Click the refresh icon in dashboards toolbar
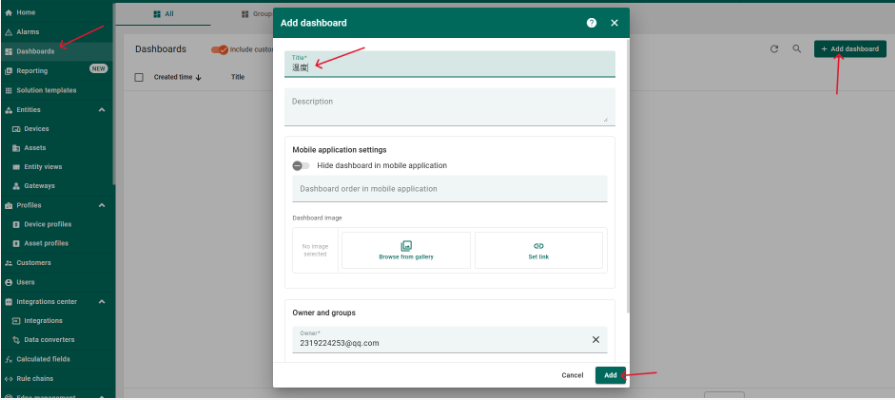 [x=774, y=49]
